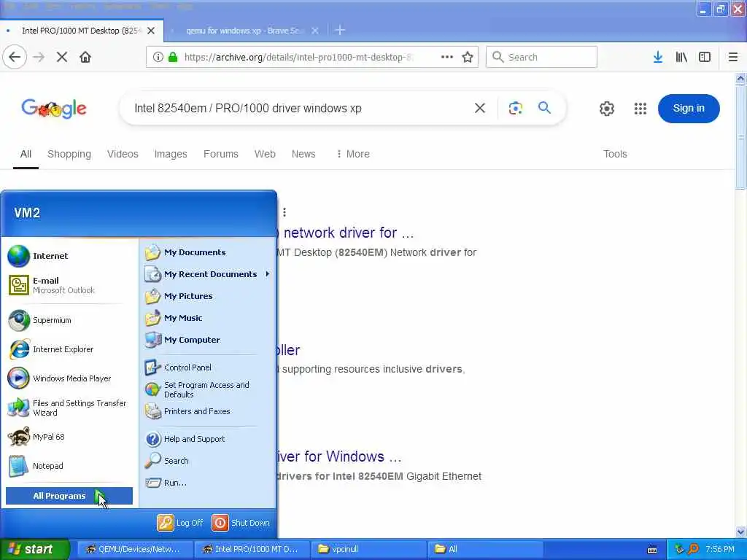747x560 pixels.
Task: Bookmark this page with star icon
Action: click(x=468, y=57)
